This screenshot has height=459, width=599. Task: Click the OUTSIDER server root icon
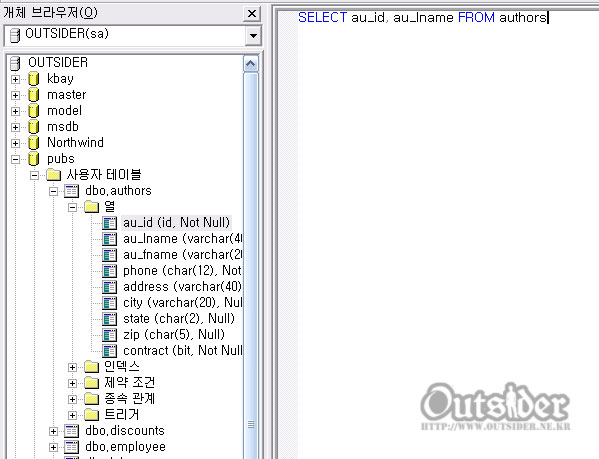click(x=15, y=63)
